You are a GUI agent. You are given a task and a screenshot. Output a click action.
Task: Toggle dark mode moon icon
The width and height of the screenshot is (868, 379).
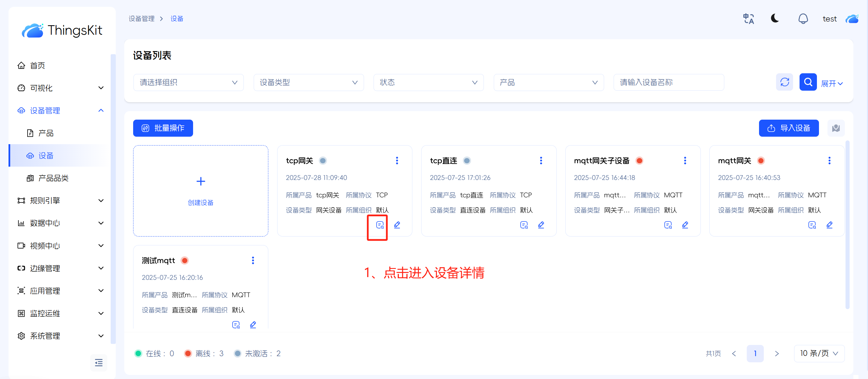(775, 18)
